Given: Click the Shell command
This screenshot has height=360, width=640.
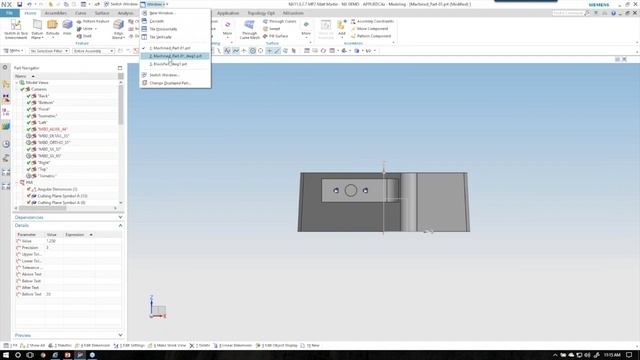Looking at the screenshot, I should point(84,36).
